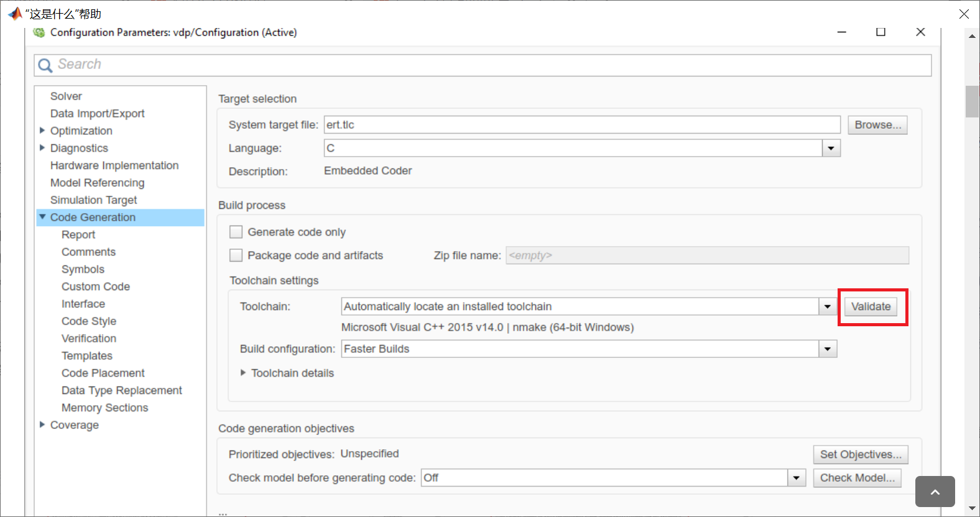Click the search magnifier icon
The width and height of the screenshot is (980, 517).
45,65
